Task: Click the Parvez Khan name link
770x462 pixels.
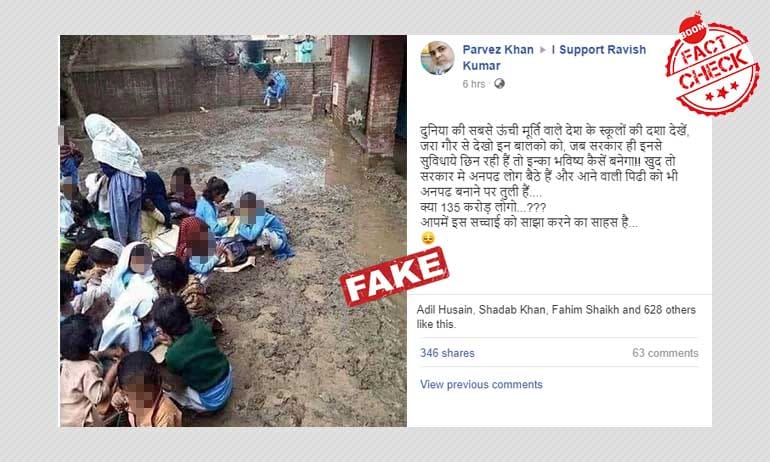Action: click(497, 50)
